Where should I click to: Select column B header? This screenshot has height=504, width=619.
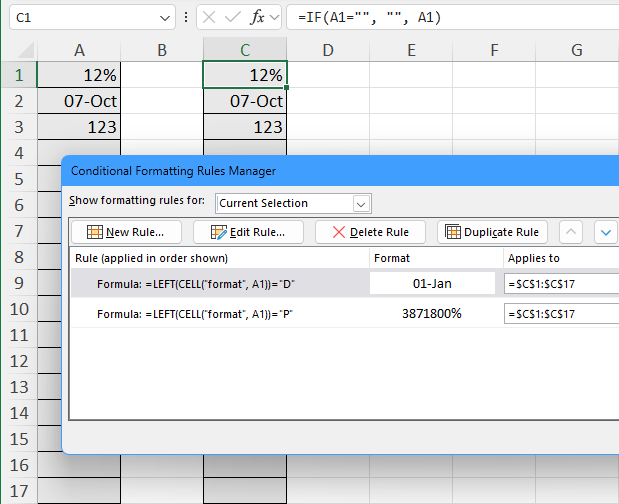[162, 50]
